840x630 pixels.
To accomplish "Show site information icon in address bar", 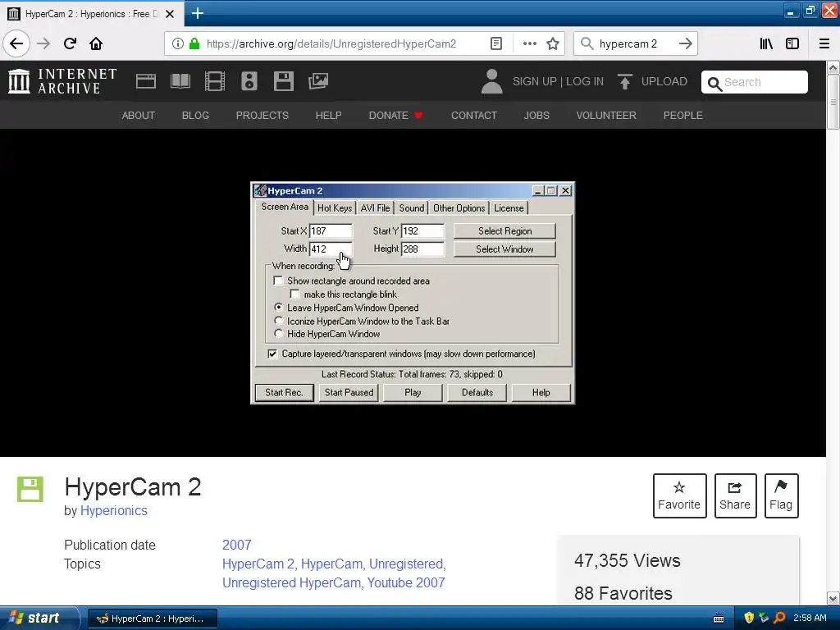I will coord(178,43).
